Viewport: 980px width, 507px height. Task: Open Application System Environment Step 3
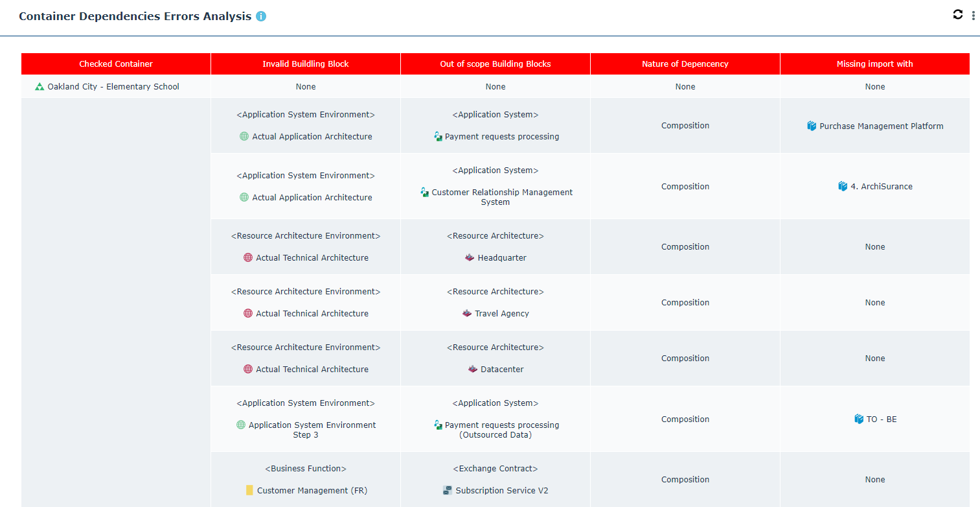(x=312, y=429)
